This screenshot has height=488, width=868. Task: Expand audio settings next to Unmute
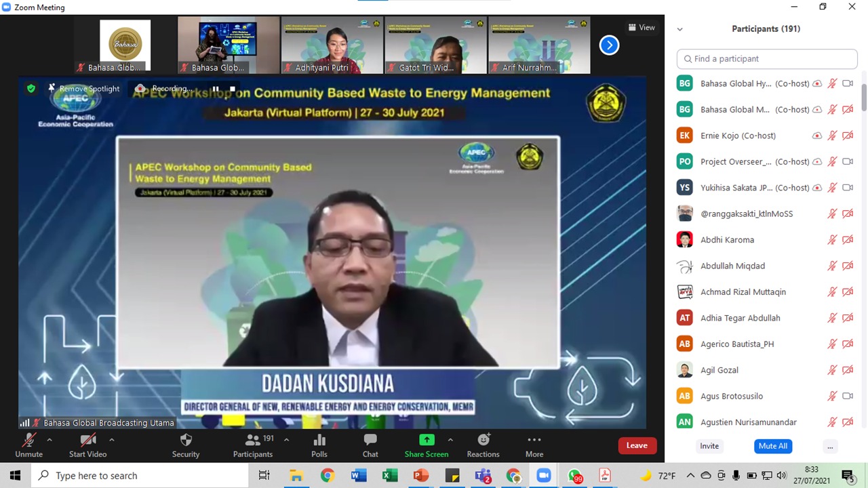(x=50, y=439)
